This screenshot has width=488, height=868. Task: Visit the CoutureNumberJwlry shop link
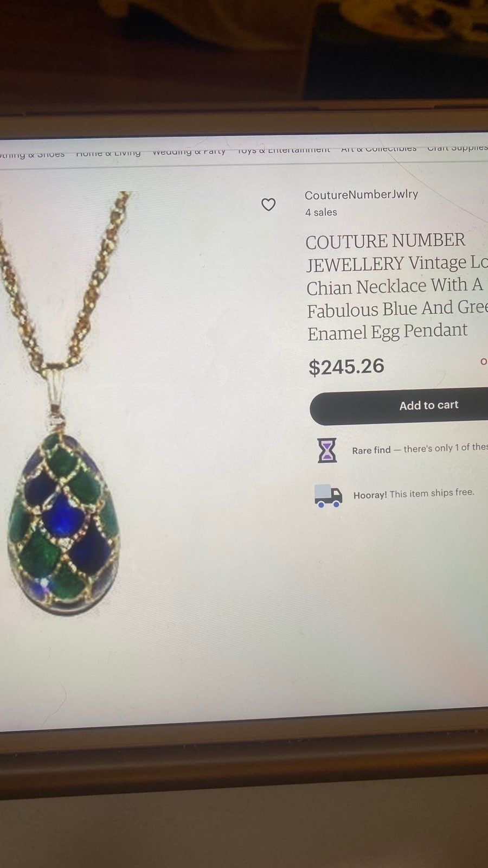[x=361, y=194]
